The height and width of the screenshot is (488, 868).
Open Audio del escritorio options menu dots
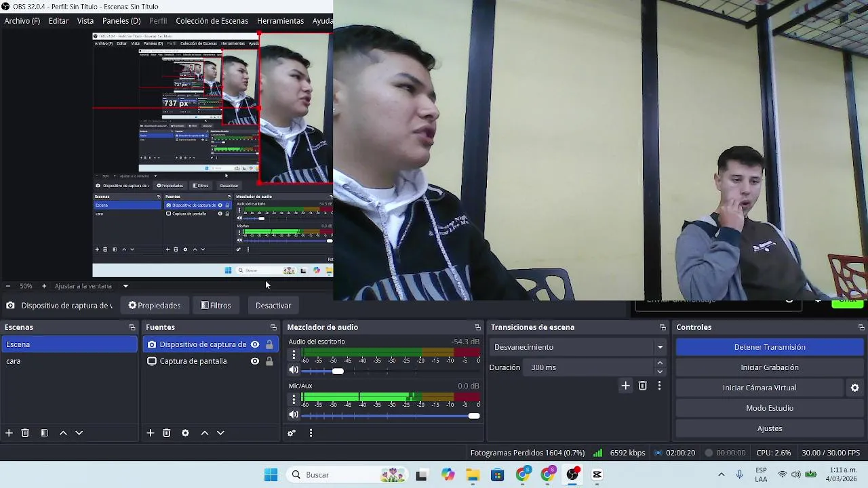point(294,355)
